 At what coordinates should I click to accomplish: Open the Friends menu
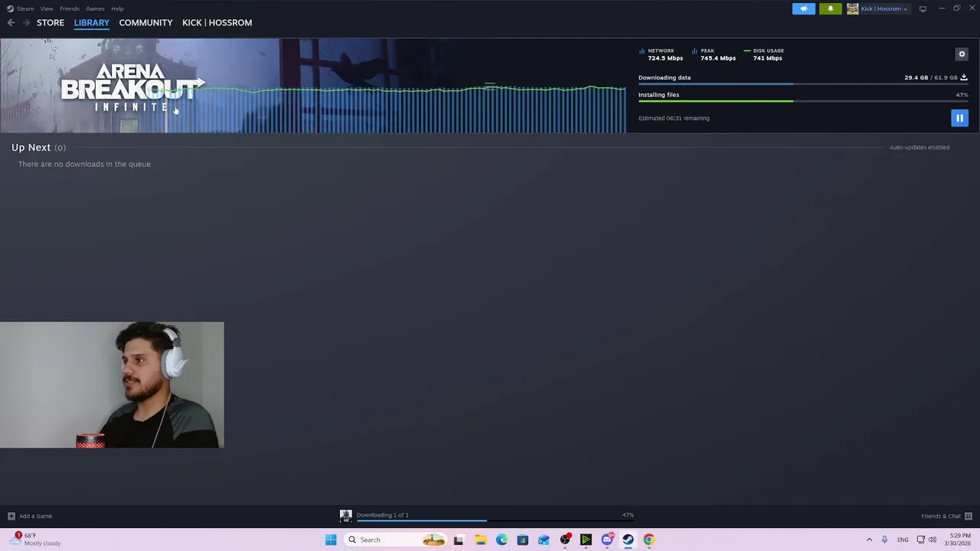[x=70, y=8]
